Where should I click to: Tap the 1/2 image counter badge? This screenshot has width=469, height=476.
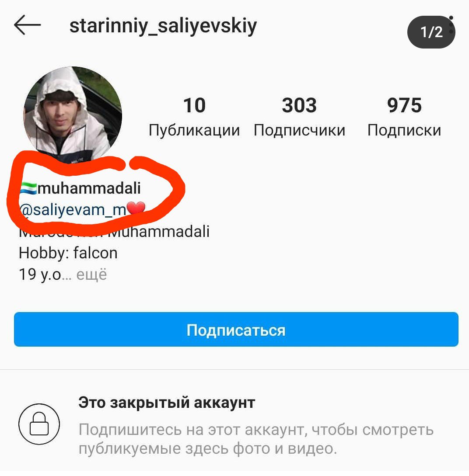431,32
